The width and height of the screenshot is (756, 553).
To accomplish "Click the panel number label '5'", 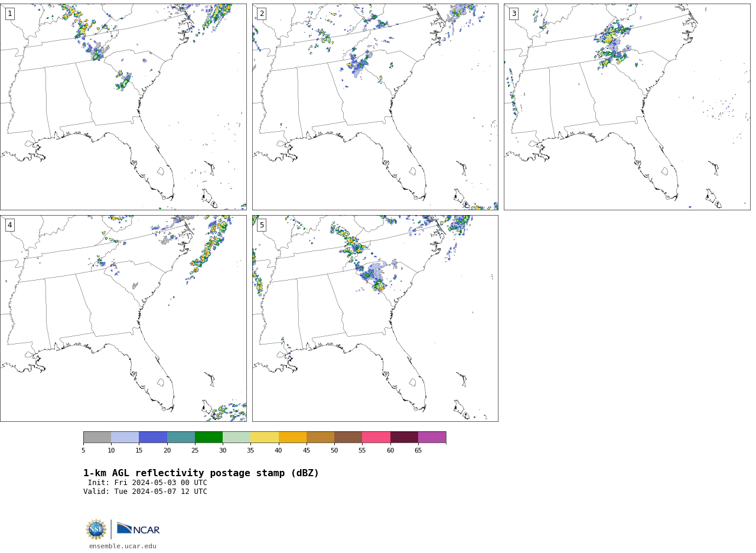I will click(262, 225).
